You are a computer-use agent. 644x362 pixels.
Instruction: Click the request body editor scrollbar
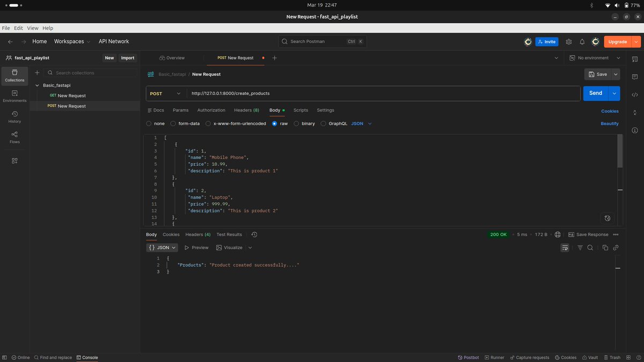(620, 151)
